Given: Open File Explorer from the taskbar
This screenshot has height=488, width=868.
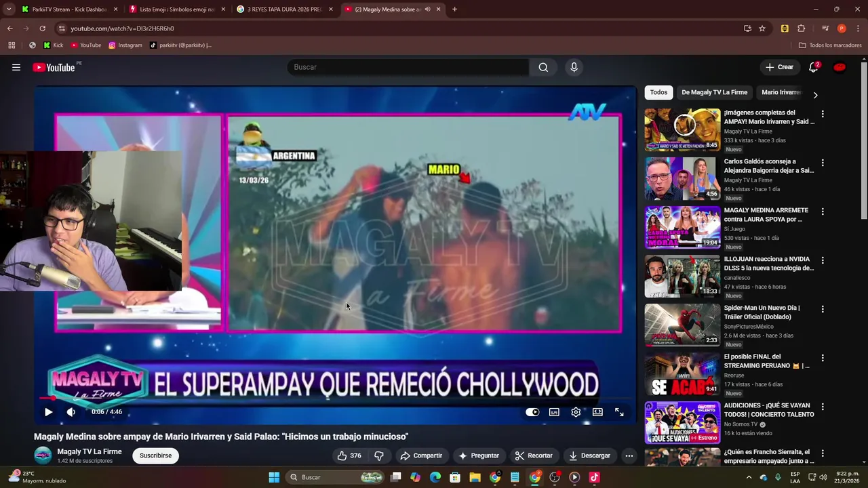Looking at the screenshot, I should pos(475,477).
